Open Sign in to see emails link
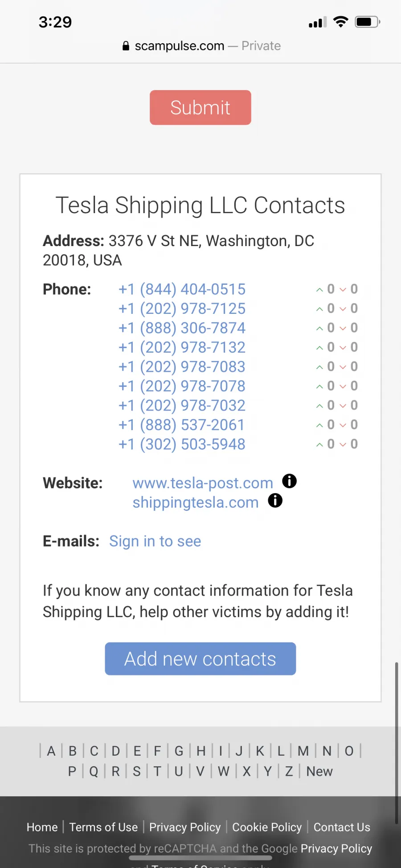Image resolution: width=401 pixels, height=868 pixels. coord(155,541)
